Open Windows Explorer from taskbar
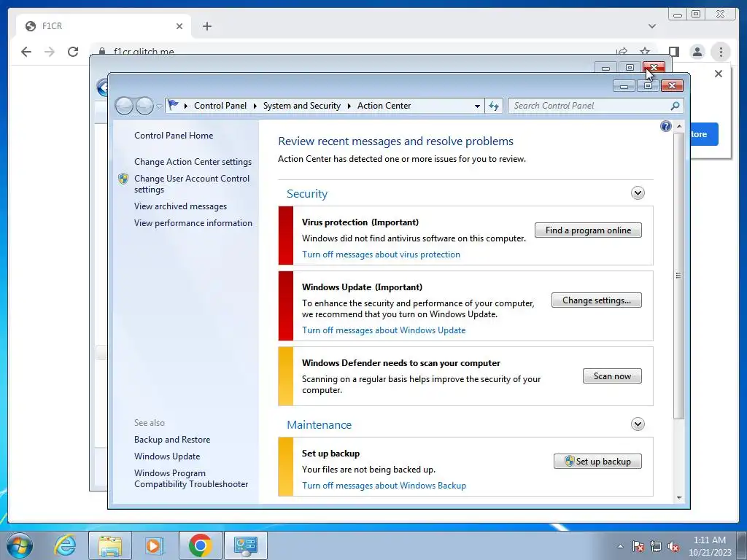The width and height of the screenshot is (747, 560). tap(110, 545)
